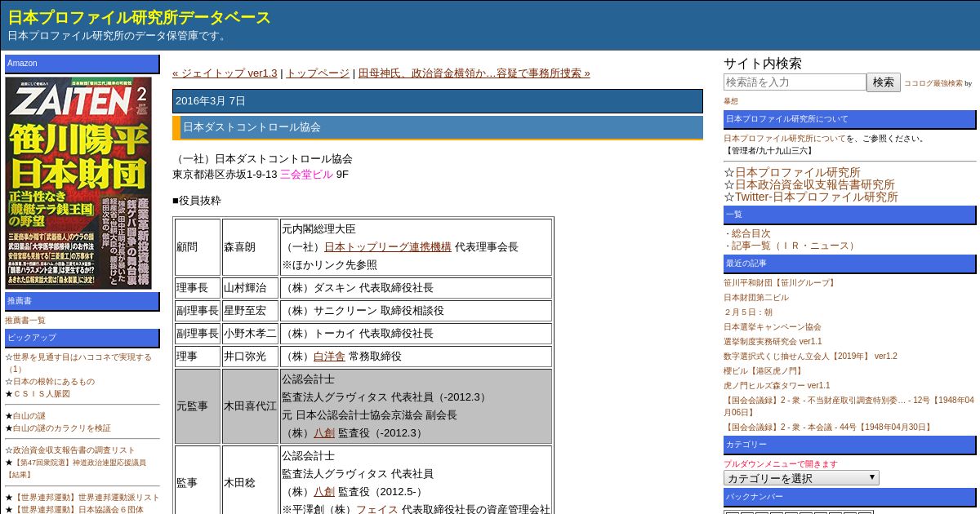
Task: Open the 総合目次 link
Action: [x=751, y=233]
